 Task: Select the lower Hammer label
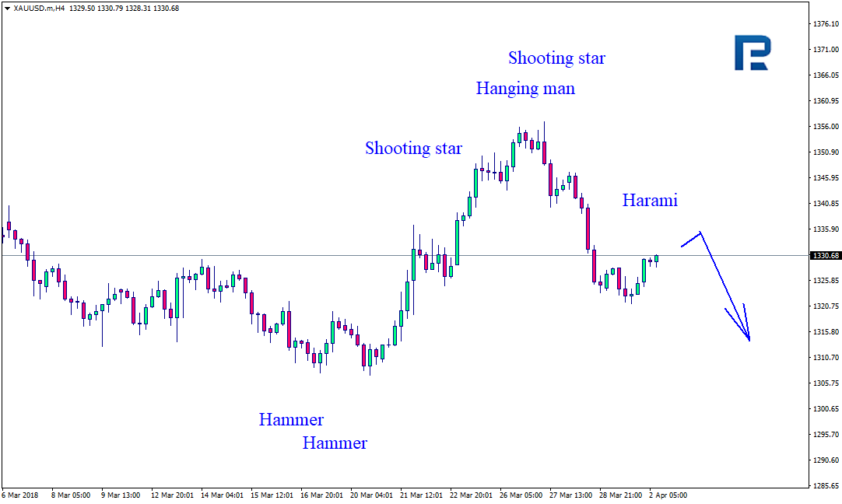335,443
